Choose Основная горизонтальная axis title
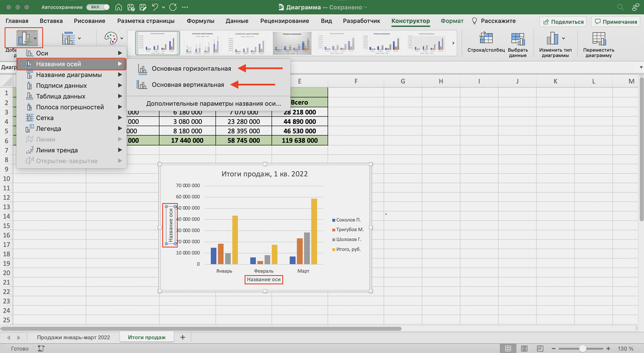644x353 pixels. [191, 69]
